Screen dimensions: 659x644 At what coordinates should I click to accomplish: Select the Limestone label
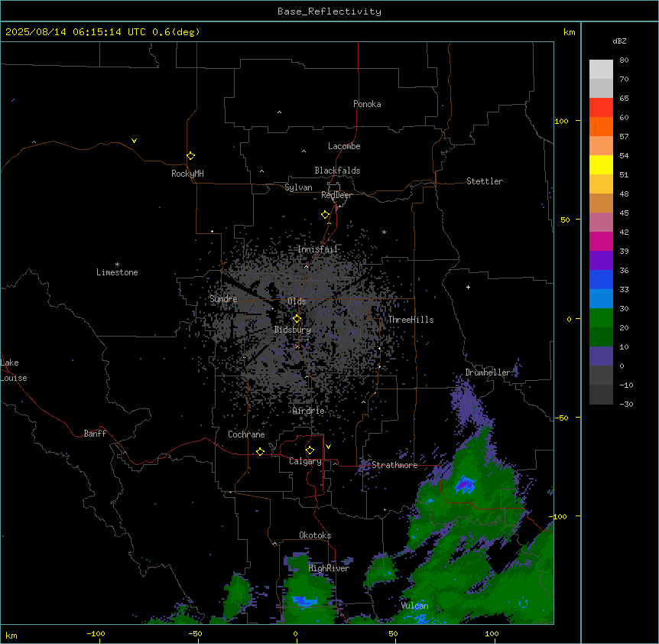(117, 272)
